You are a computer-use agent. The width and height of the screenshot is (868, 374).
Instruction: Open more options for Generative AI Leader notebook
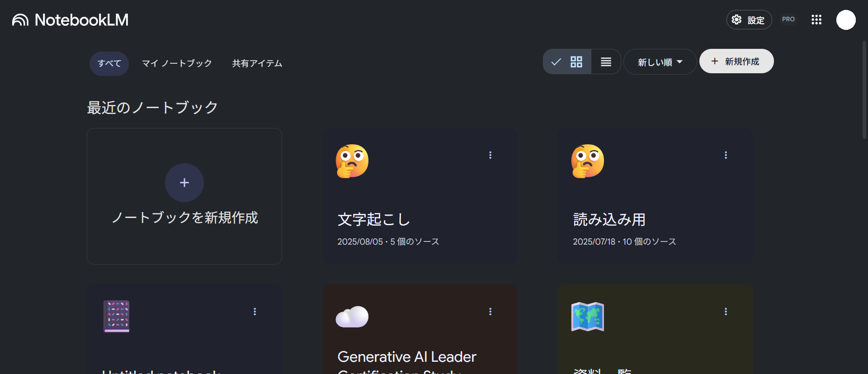[490, 312]
